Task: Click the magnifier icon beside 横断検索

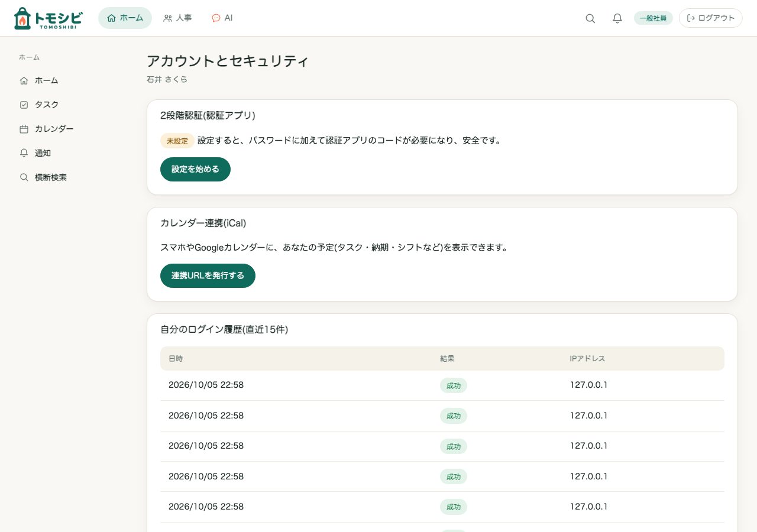Action: click(24, 177)
